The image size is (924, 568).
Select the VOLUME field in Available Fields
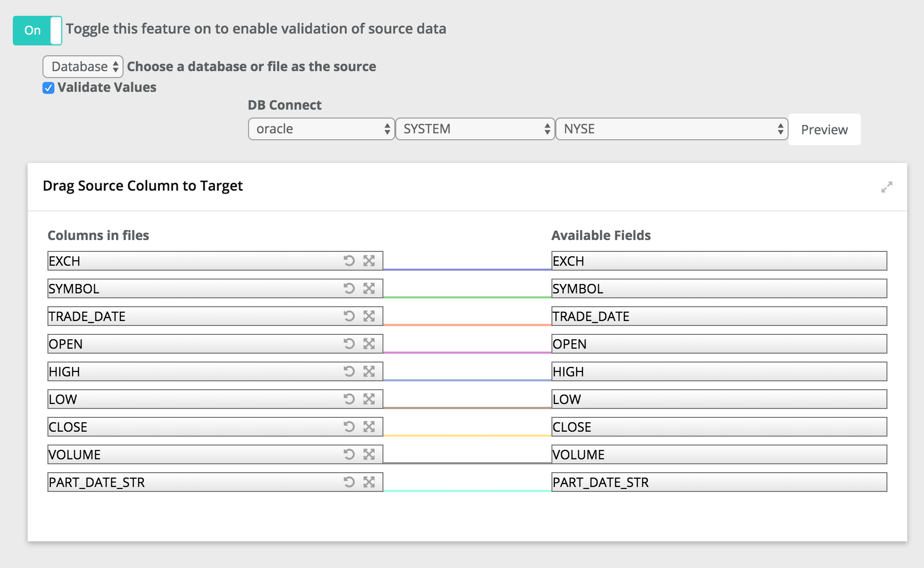(x=718, y=454)
